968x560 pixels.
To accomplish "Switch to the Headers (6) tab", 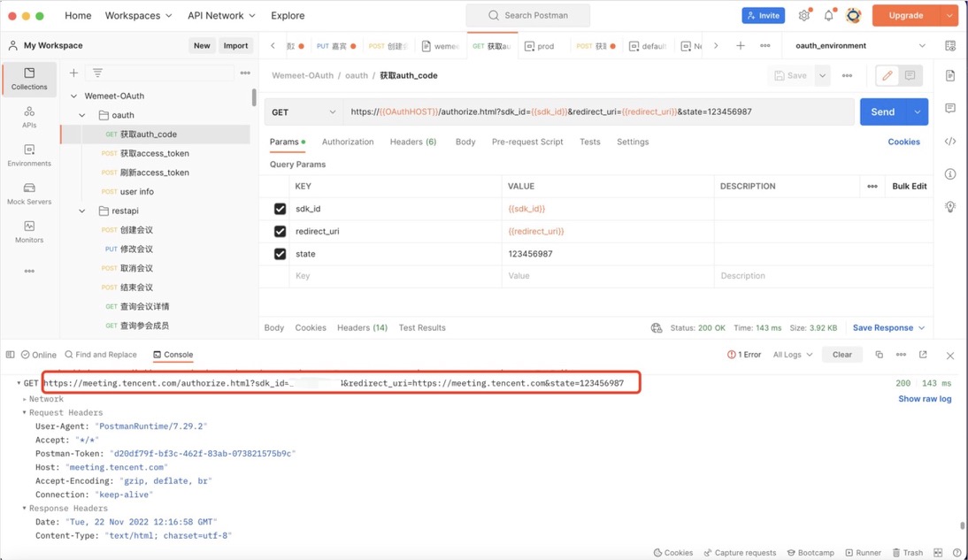I will [x=413, y=142].
